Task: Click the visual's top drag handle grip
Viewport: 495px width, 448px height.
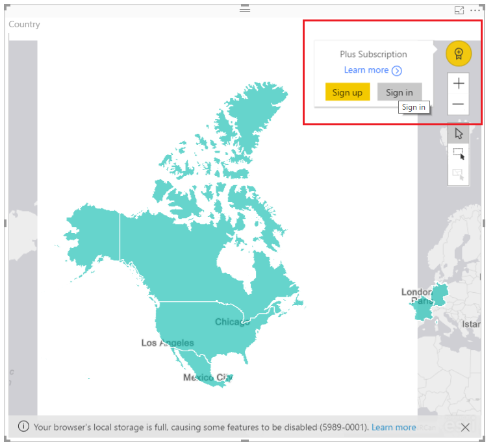Action: click(x=245, y=10)
